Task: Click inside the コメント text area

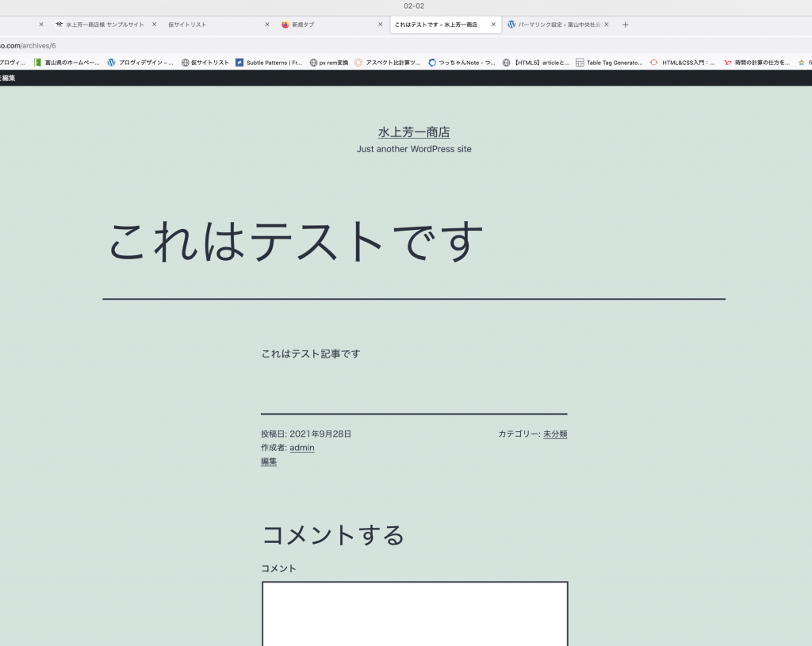Action: [x=415, y=614]
